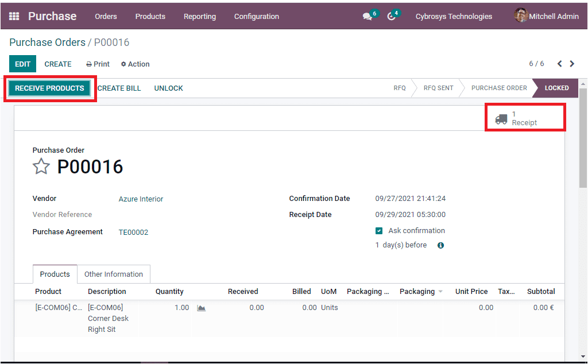Image resolution: width=588 pixels, height=364 pixels.
Task: Open the Discuss messages icon showing 6
Action: (x=366, y=16)
